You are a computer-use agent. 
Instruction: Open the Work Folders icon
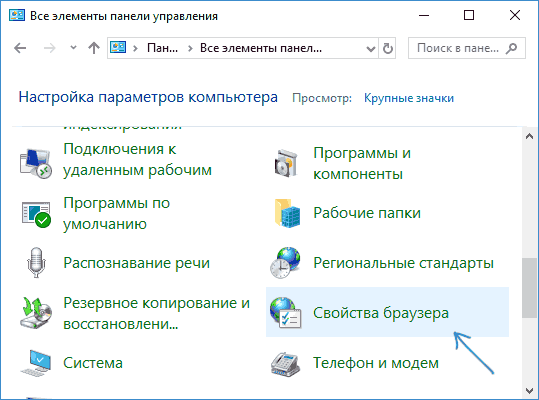click(x=287, y=213)
